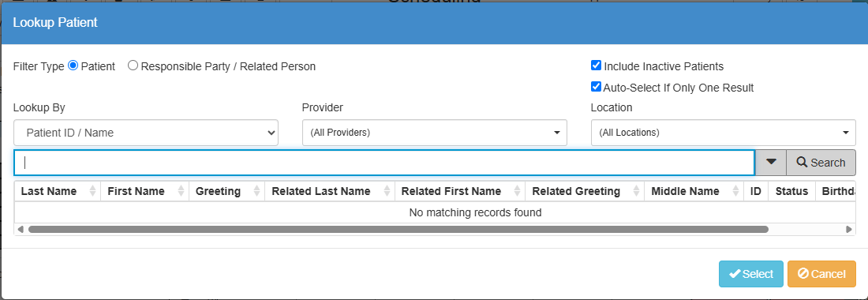Select Responsible Party / Related Person radio
Viewport: 868px width, 300px height.
tap(133, 66)
